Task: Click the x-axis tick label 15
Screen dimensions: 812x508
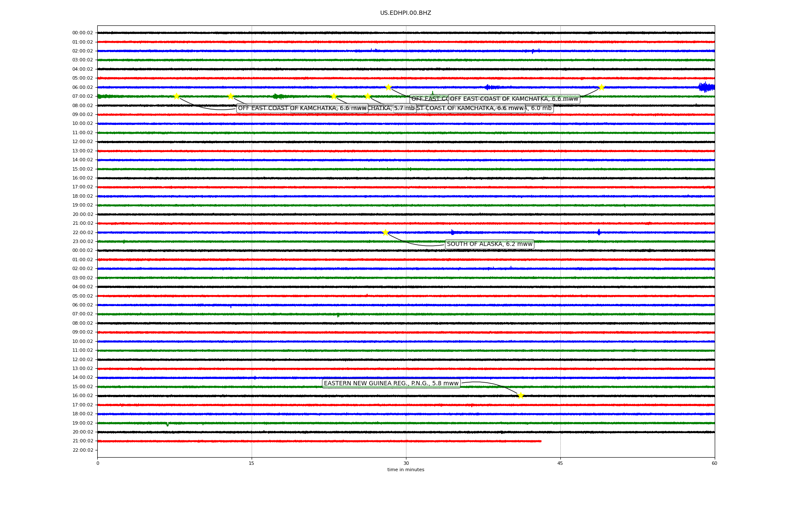Action: [252, 463]
